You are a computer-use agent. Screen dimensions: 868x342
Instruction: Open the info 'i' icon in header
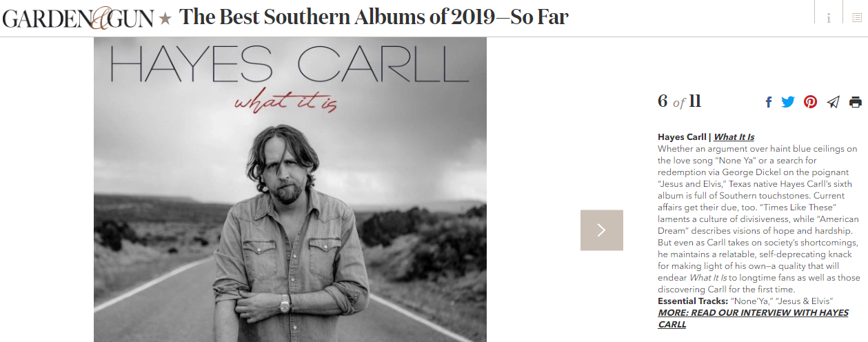828,18
